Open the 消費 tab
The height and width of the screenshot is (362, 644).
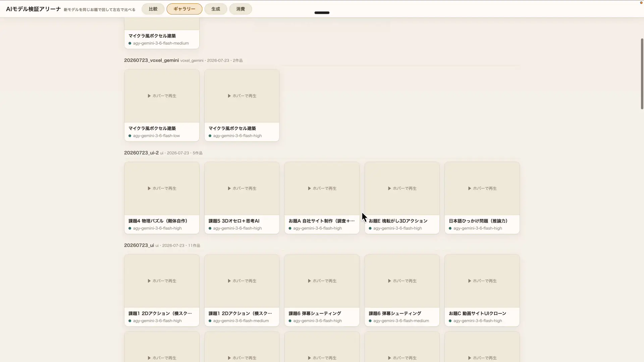240,9
